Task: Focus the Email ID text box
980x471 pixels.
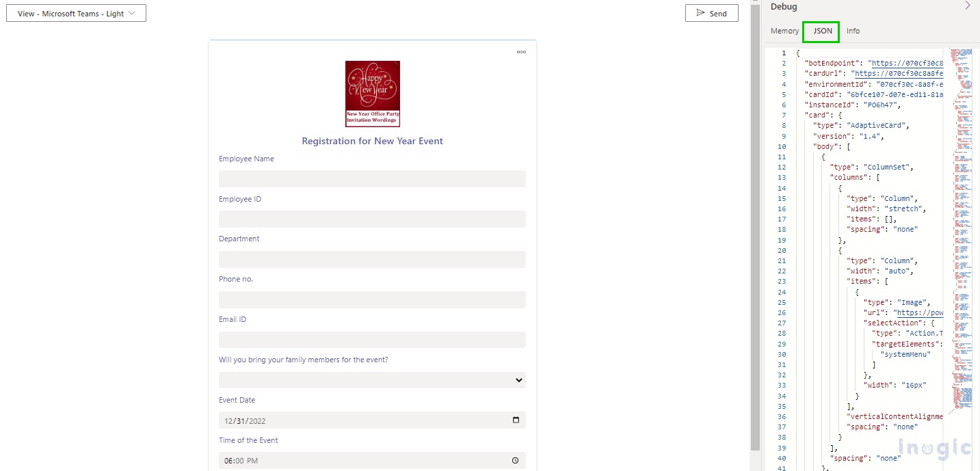Action: [372, 340]
